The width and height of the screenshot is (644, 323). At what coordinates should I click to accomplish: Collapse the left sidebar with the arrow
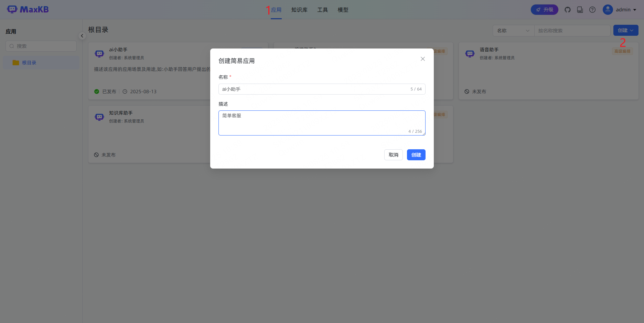[x=82, y=36]
